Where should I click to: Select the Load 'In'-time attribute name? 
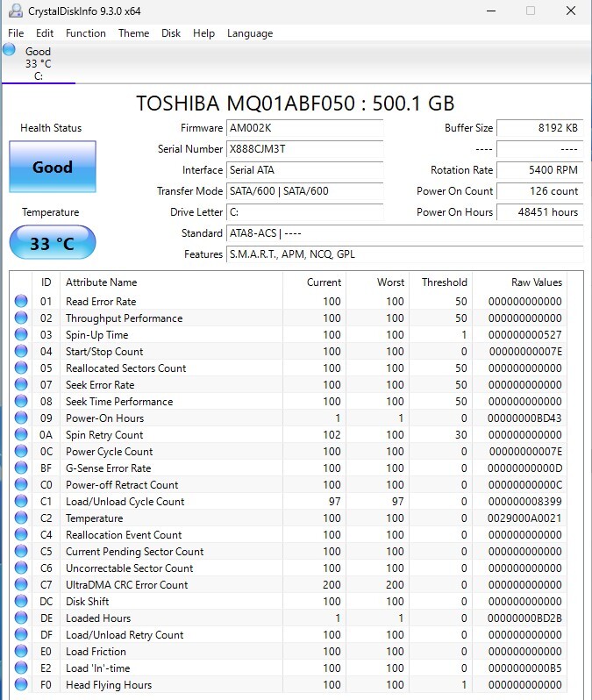tap(97, 668)
